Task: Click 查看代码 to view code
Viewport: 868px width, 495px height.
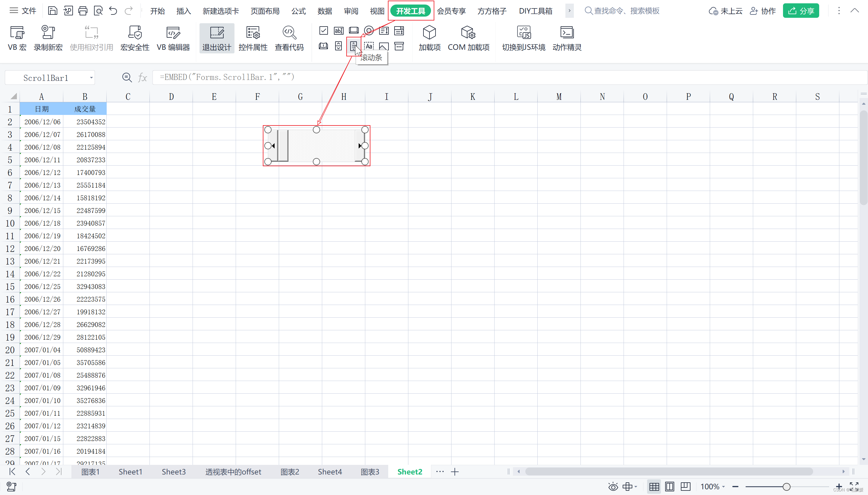Action: click(289, 38)
